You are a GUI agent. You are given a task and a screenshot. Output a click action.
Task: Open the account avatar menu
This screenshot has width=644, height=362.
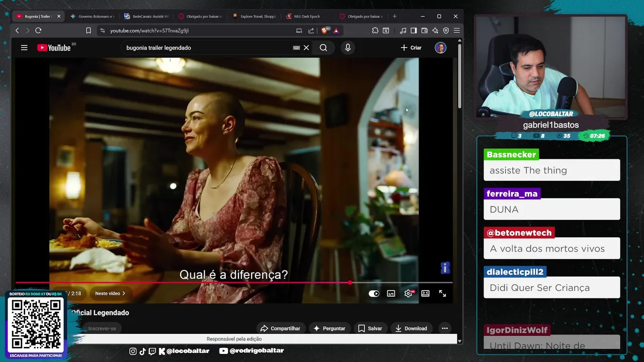pos(440,48)
